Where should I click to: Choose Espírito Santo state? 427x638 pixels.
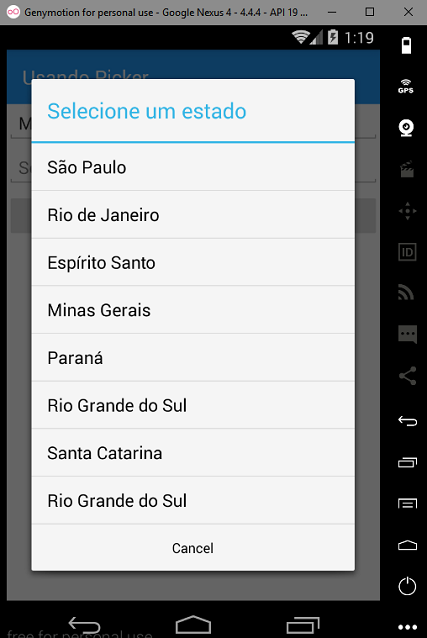click(193, 262)
